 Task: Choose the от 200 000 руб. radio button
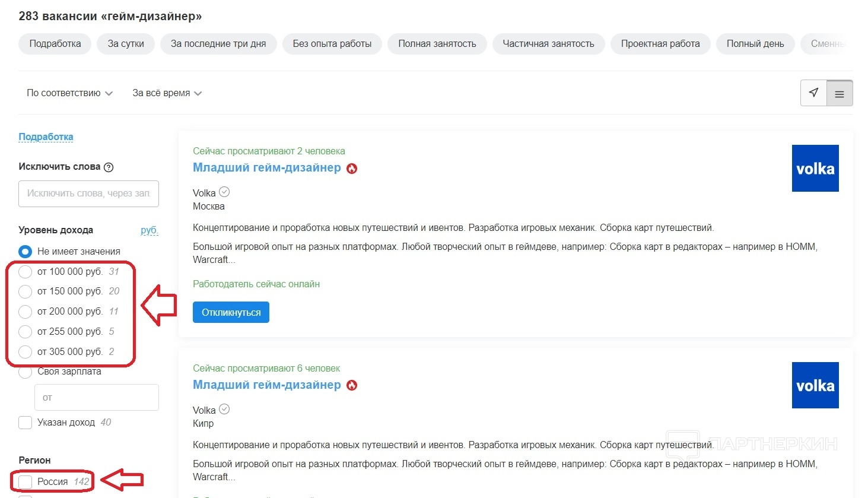(x=25, y=312)
